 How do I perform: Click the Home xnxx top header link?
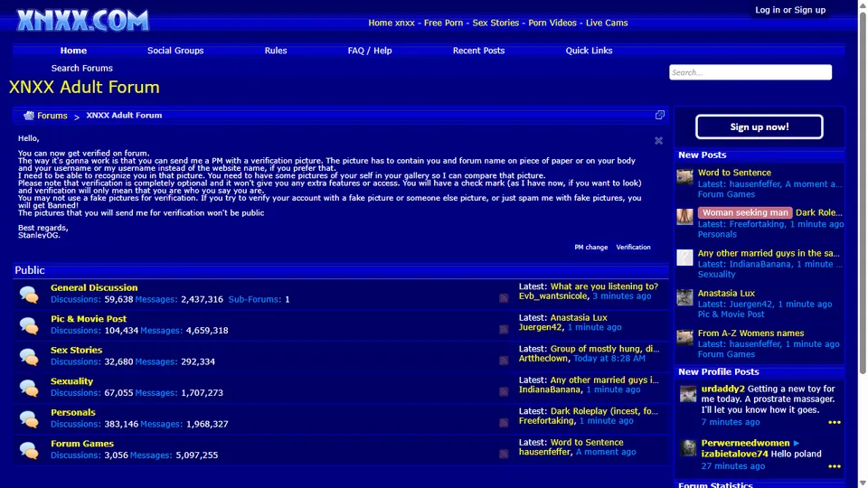tap(392, 23)
